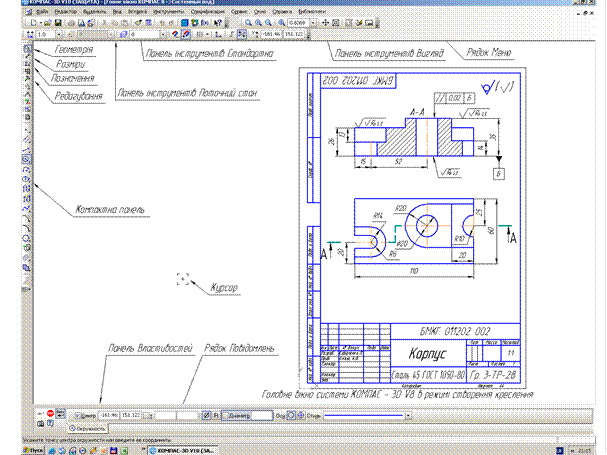This screenshot has height=455, width=607.
Task: Select the Окружность tab in Properties panel
Action: coord(88,429)
